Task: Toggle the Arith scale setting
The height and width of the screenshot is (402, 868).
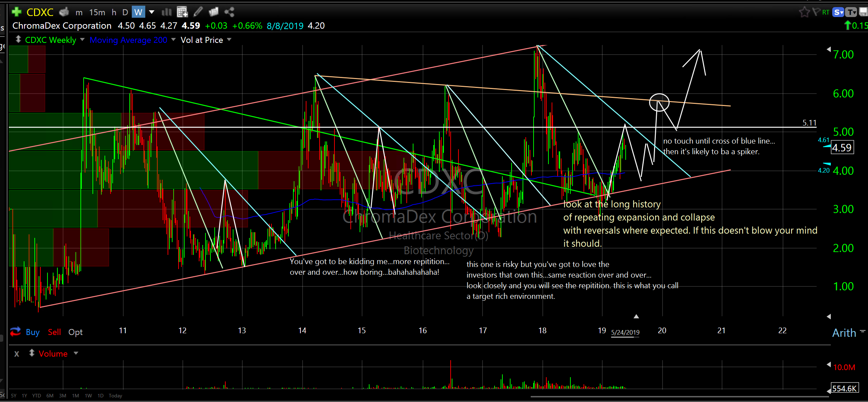Action: [x=844, y=333]
